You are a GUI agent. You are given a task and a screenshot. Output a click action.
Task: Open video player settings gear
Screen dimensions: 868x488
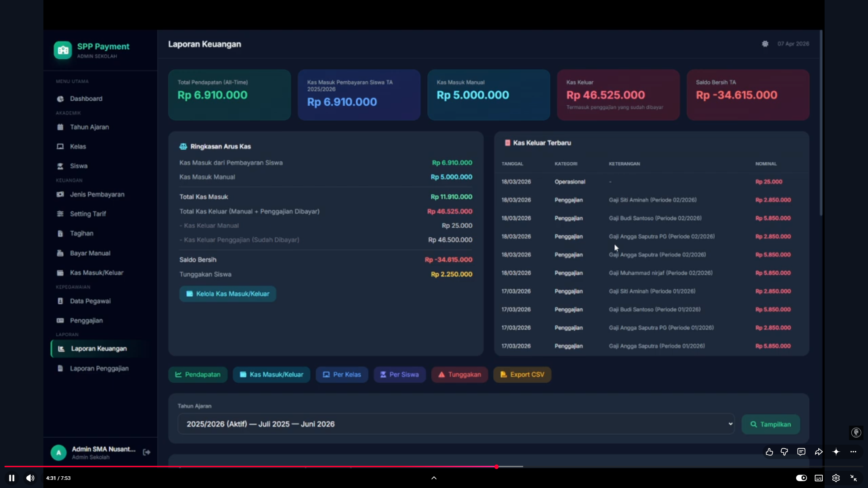(x=836, y=478)
